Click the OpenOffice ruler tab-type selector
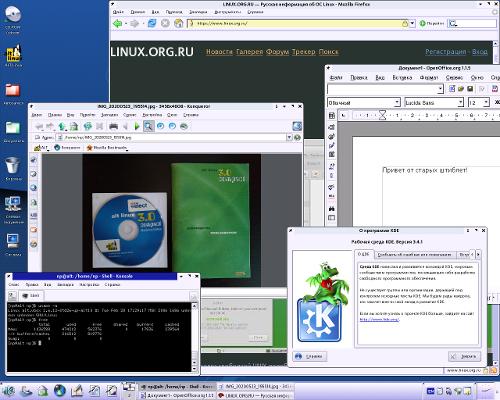500x400 pixels. (x=343, y=116)
